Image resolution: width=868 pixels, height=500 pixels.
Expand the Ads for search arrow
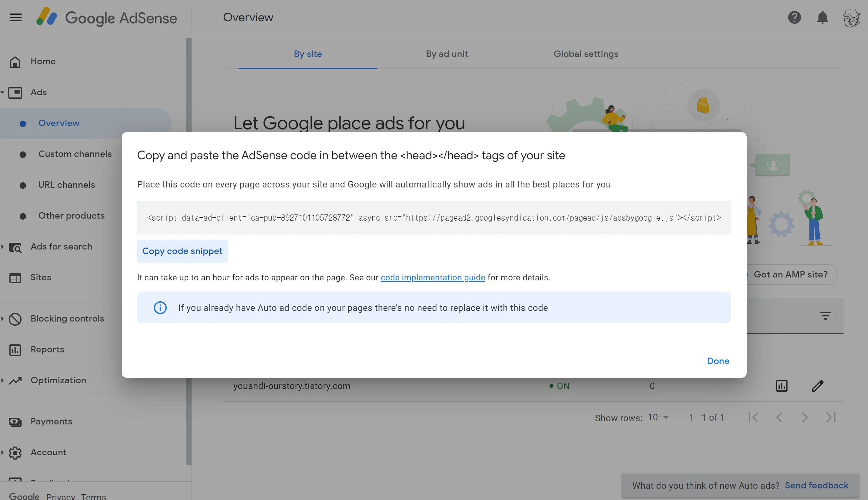click(x=2, y=247)
